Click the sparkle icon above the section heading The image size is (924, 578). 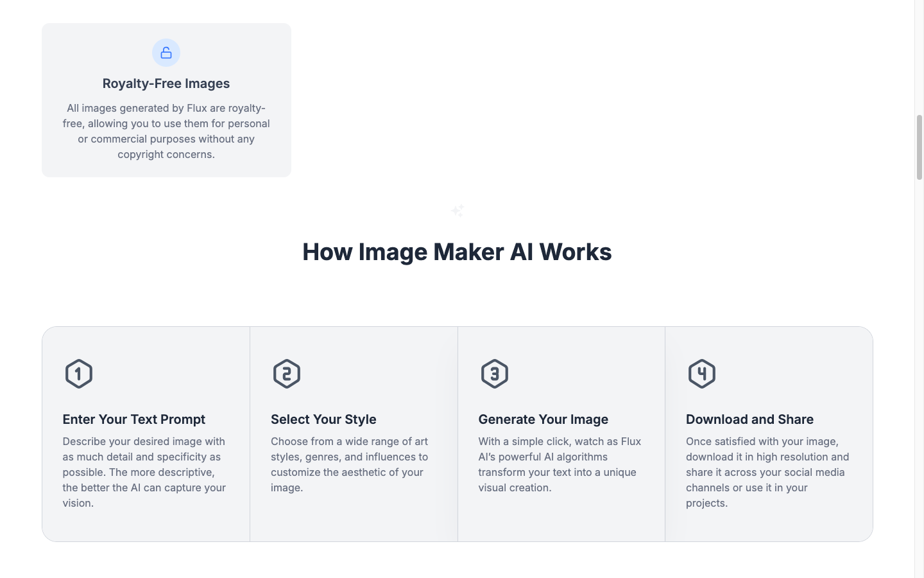[x=458, y=211]
